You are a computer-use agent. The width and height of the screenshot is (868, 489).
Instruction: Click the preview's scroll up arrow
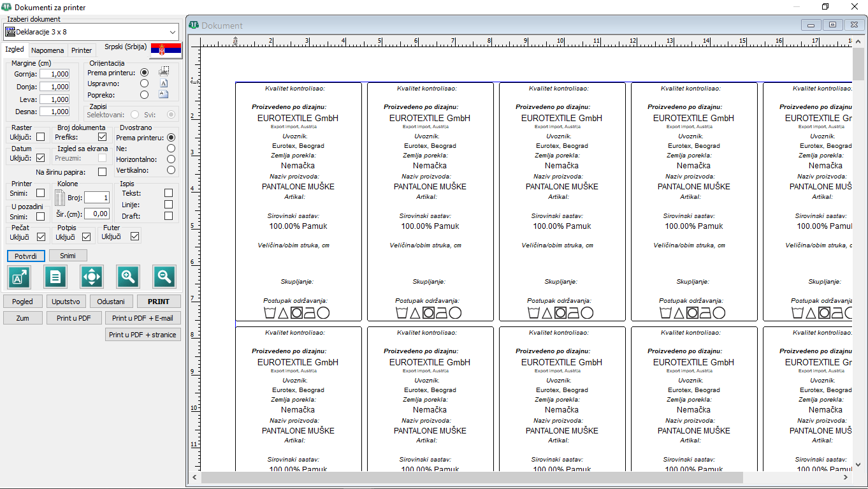click(858, 42)
